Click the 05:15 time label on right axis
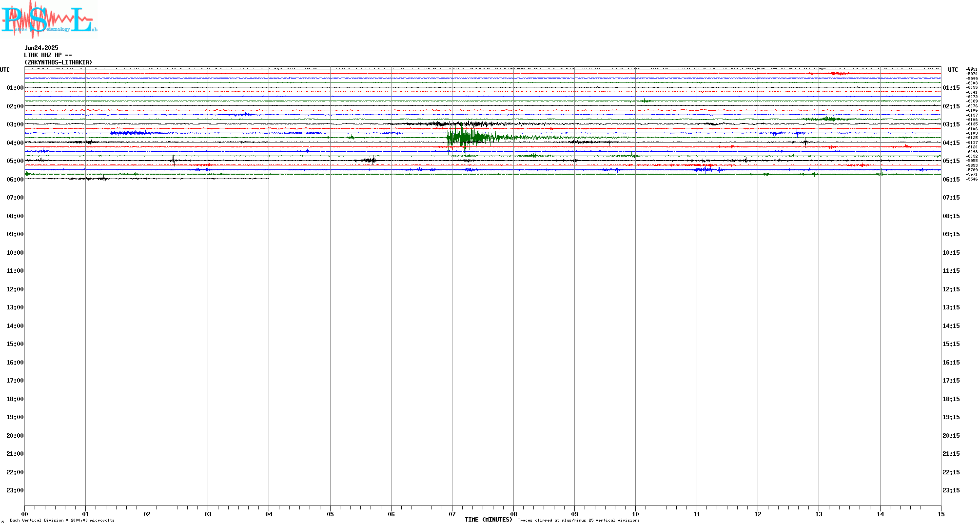The width and height of the screenshot is (980, 527). [x=951, y=161]
